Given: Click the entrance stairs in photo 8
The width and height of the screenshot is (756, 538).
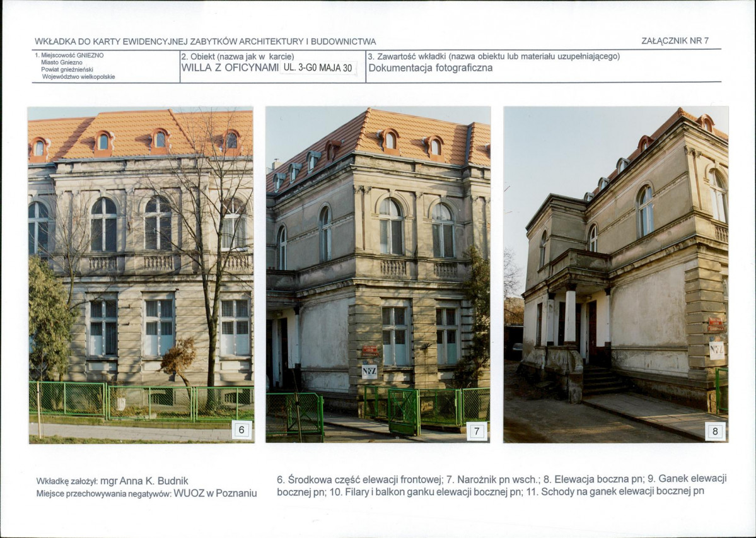Looking at the screenshot, I should click(602, 381).
